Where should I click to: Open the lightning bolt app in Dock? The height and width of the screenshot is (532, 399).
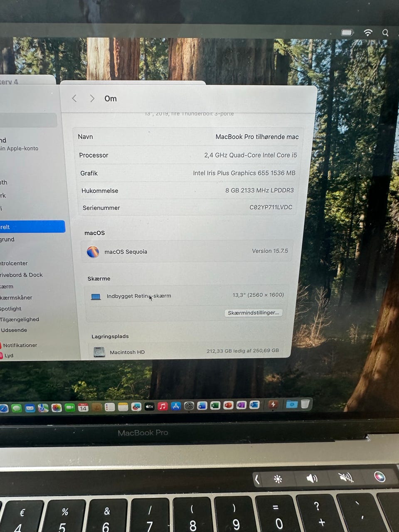273,404
